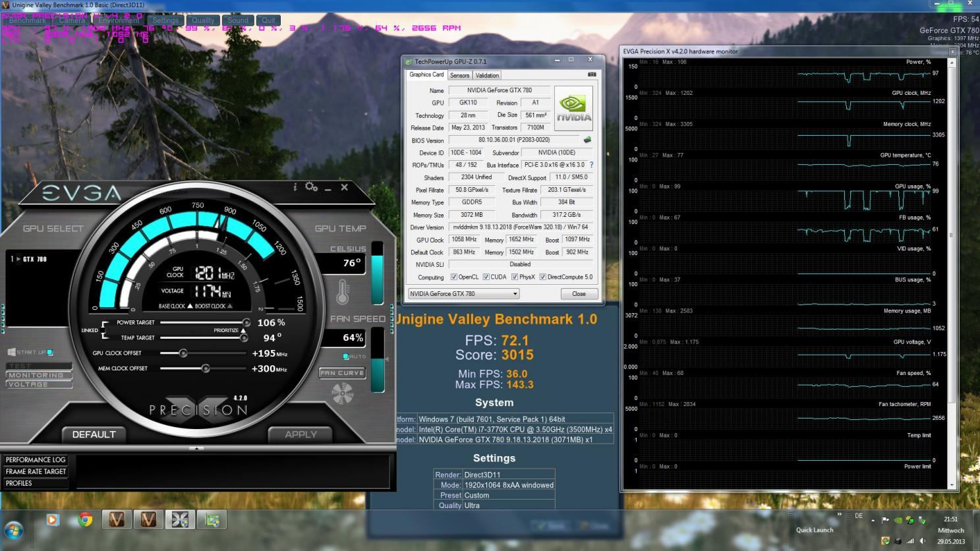Click the BIOS save chip icon in GPU-Z
The height and width of the screenshot is (551, 980).
click(x=587, y=140)
